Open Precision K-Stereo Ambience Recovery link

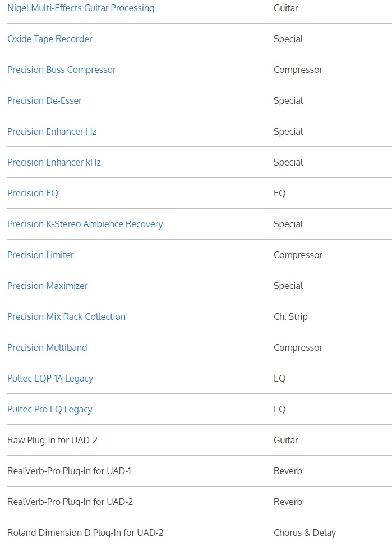click(x=85, y=224)
